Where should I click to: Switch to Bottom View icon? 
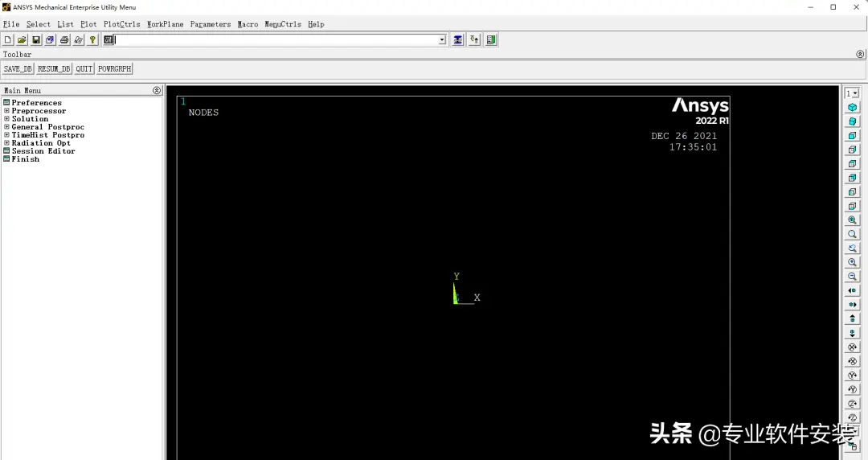point(853,206)
